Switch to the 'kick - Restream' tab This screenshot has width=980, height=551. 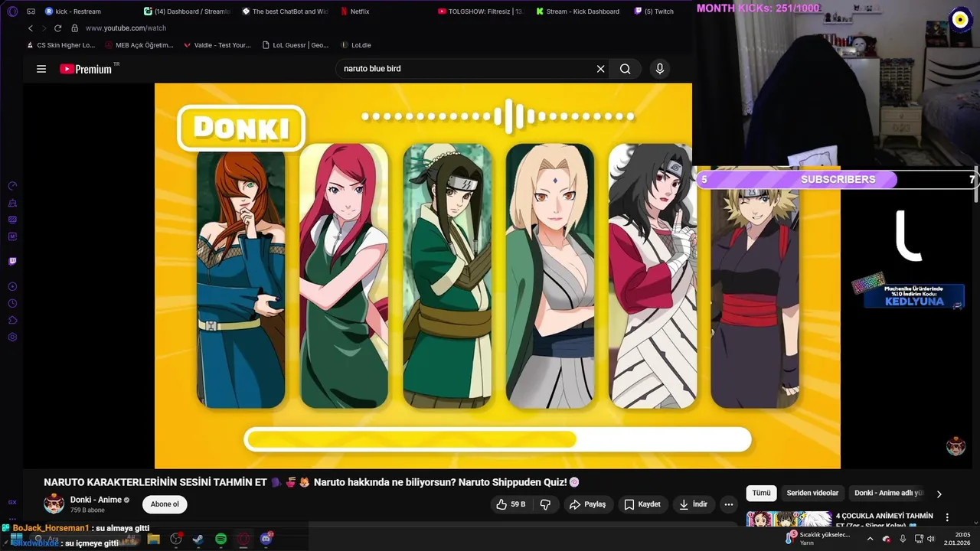73,11
